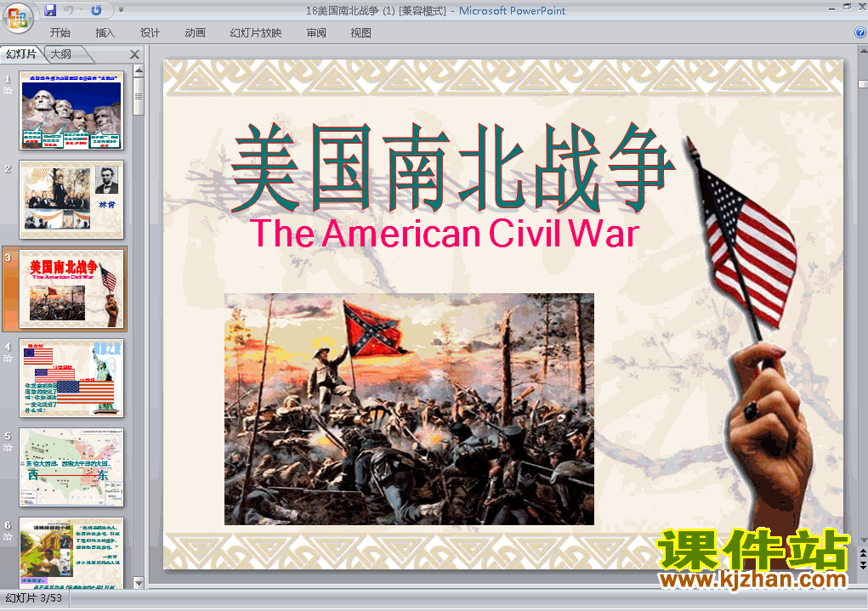Close the slides/outline pane with the X
This screenshot has width=868, height=611.
tap(134, 54)
